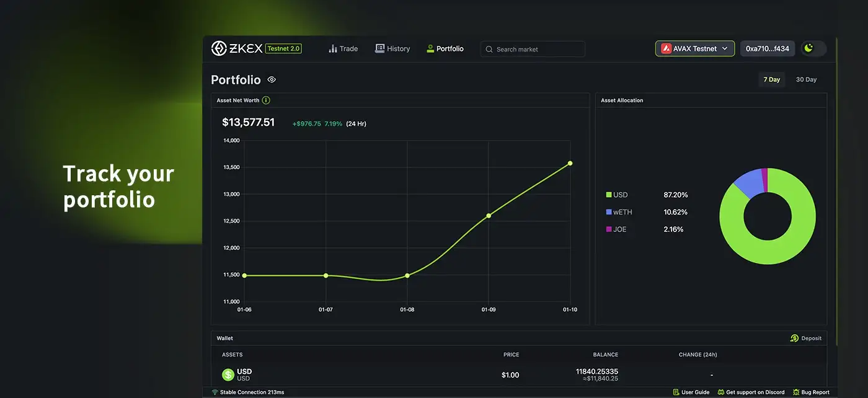The image size is (868, 398).
Task: Click the ZKEX logo icon
Action: click(219, 48)
